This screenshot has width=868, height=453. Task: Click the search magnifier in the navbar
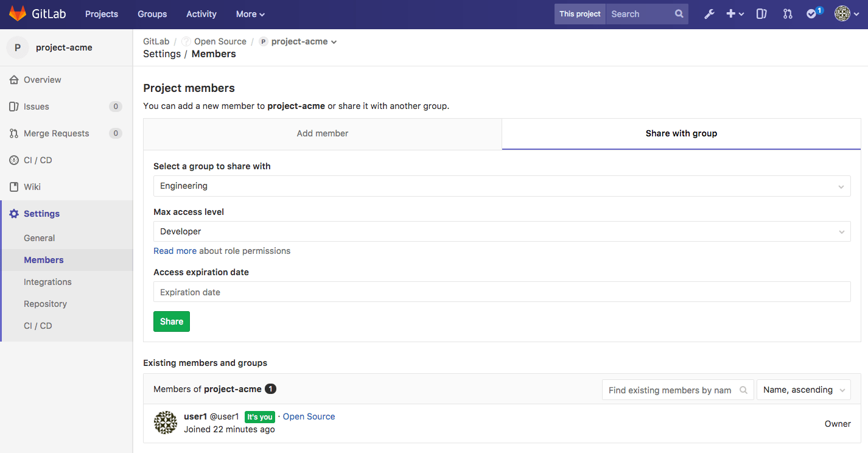(x=679, y=13)
